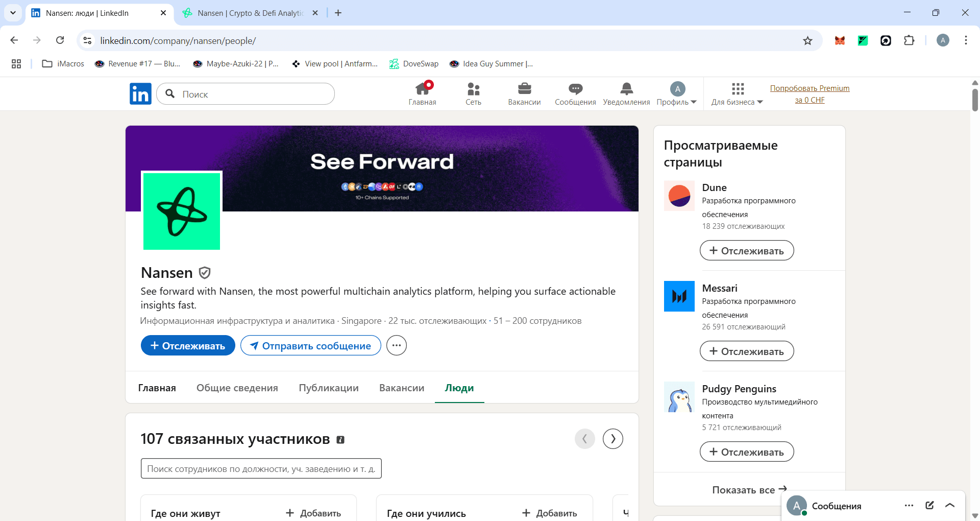Image resolution: width=980 pixels, height=521 pixels.
Task: Reload the page with refresh icon
Action: tap(60, 40)
